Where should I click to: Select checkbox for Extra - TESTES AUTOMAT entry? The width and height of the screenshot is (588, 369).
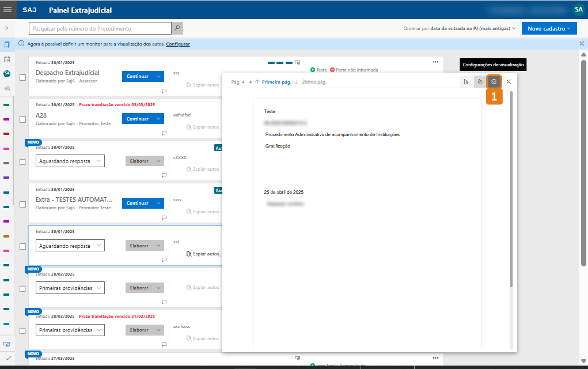point(22,204)
